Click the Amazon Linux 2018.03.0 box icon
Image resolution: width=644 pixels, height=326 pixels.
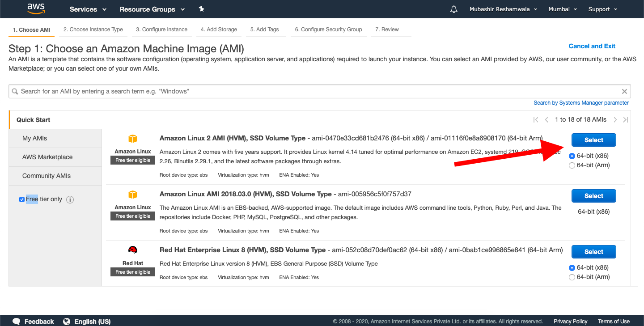133,195
